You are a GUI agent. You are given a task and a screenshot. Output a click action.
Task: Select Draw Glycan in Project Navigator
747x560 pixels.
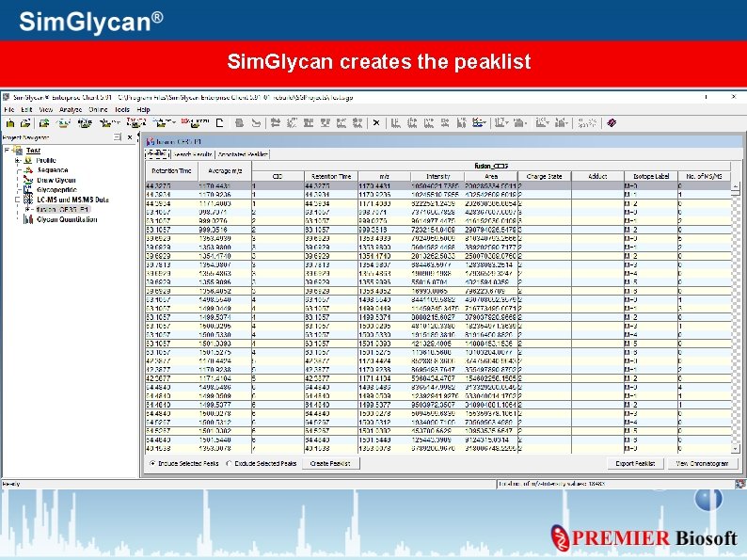[56, 180]
